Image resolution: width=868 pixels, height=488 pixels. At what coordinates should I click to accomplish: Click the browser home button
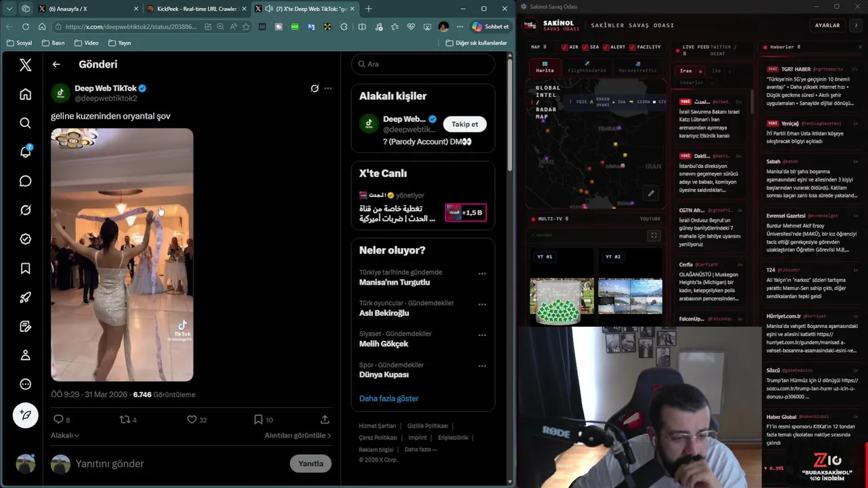pos(42,26)
